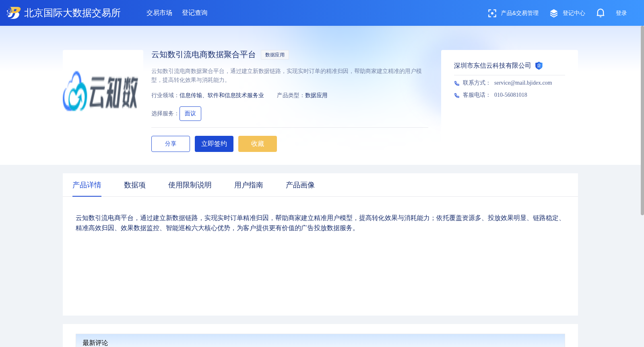Select the 面议 service option
Image resolution: width=644 pixels, height=347 pixels.
click(190, 114)
